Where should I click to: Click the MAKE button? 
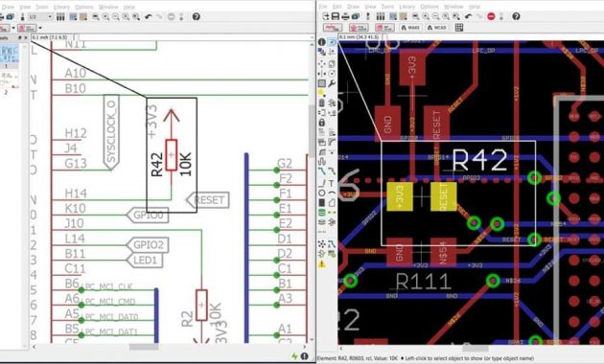(410, 28)
